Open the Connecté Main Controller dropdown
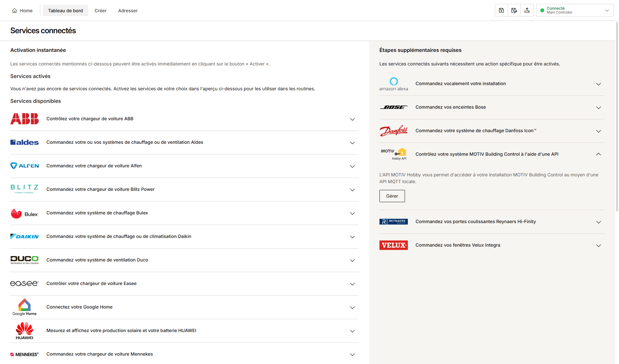This screenshot has width=619, height=364. point(575,10)
